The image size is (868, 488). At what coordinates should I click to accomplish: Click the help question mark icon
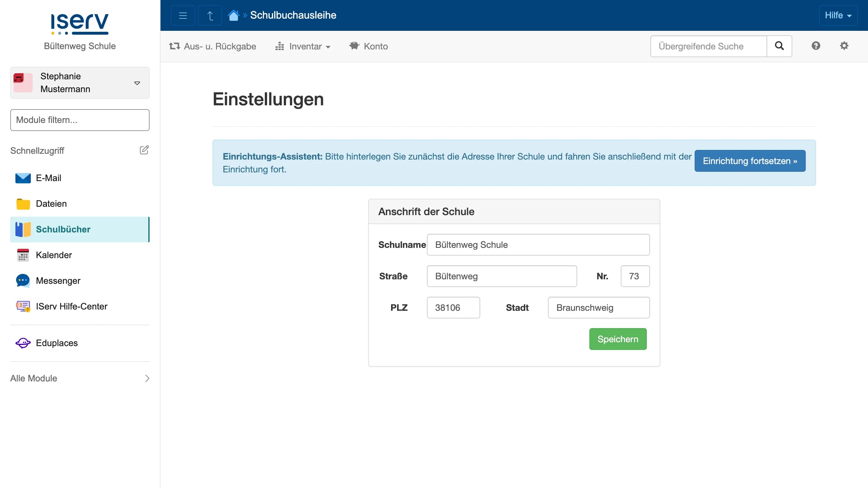(x=815, y=46)
